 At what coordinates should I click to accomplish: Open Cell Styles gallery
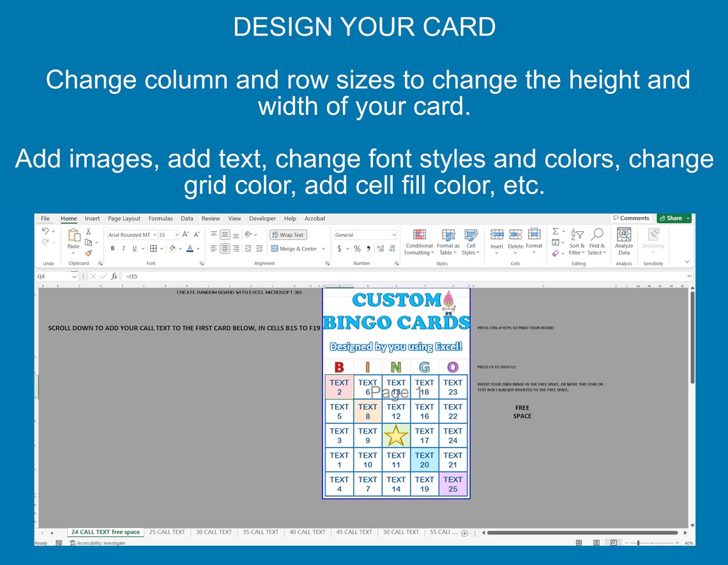471,234
